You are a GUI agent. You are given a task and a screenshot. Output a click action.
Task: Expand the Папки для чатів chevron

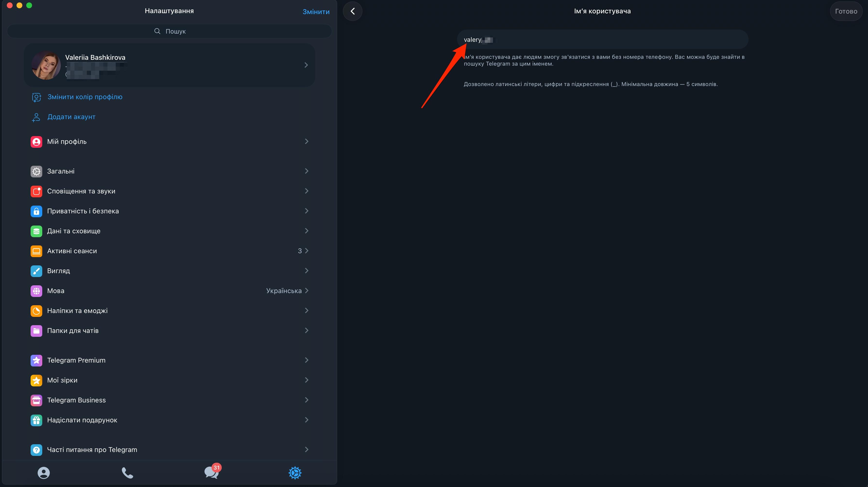pos(306,330)
